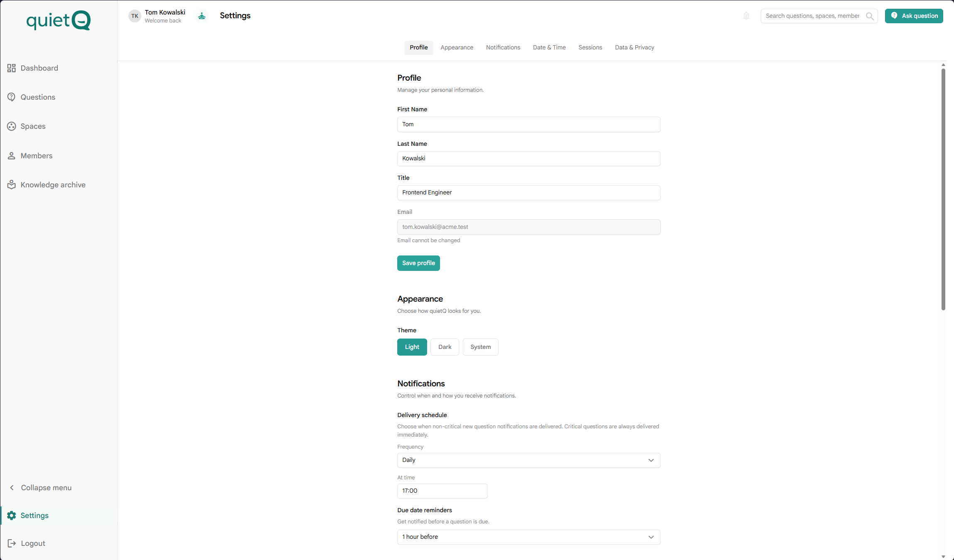Open Spaces via its sidebar icon
This screenshot has height=560, width=954.
click(x=11, y=126)
